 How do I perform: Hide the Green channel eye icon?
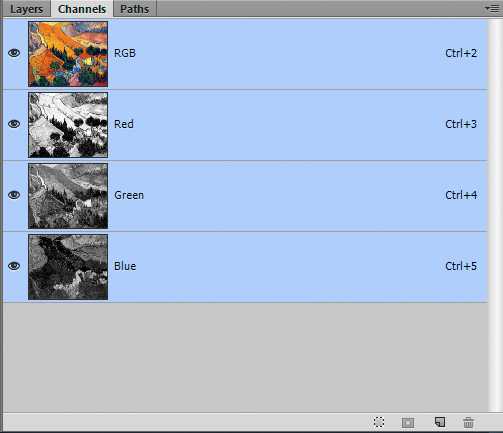14,195
